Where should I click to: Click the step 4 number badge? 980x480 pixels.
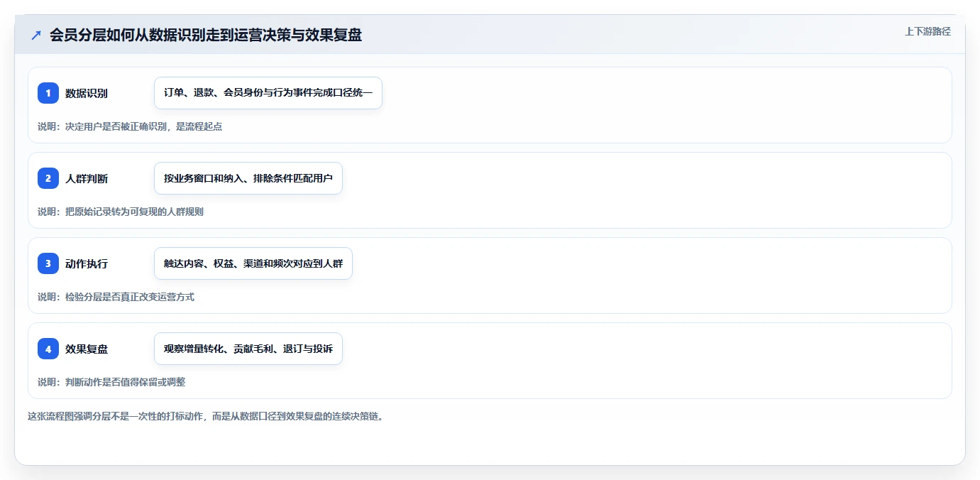coord(48,349)
